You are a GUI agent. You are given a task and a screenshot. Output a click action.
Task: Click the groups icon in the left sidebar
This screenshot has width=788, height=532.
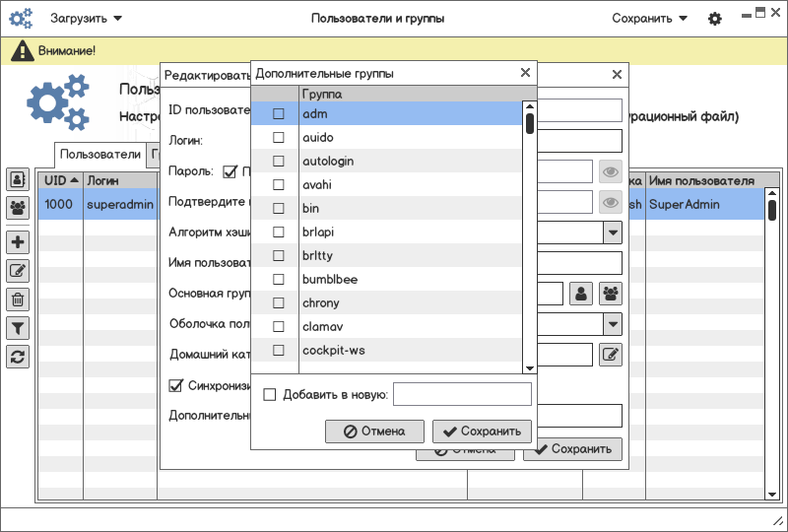click(x=18, y=207)
